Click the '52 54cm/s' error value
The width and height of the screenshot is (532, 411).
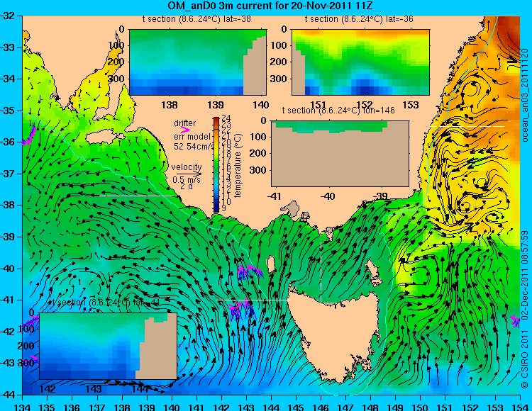tap(194, 147)
